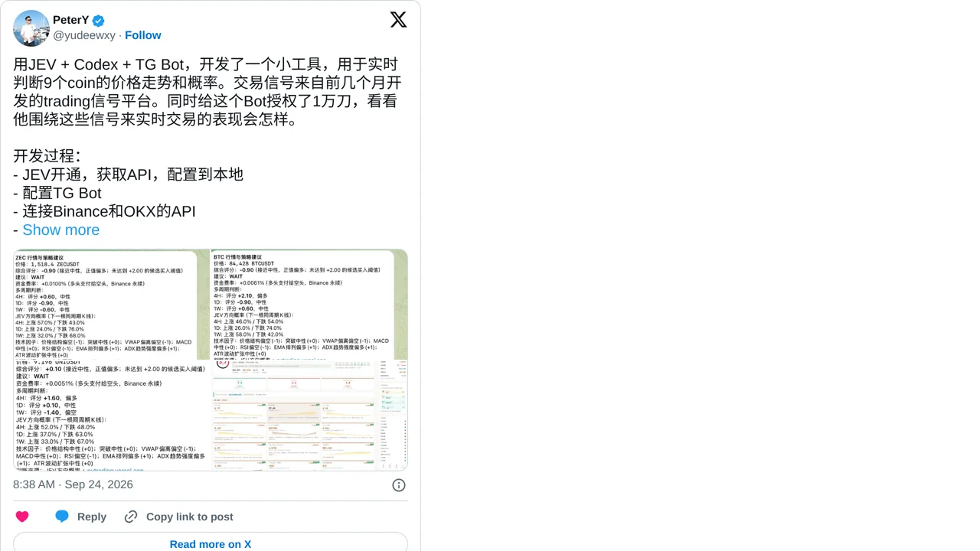Click the text line '配置TG Bot'
Screen dimensions: 980x551
(62, 193)
